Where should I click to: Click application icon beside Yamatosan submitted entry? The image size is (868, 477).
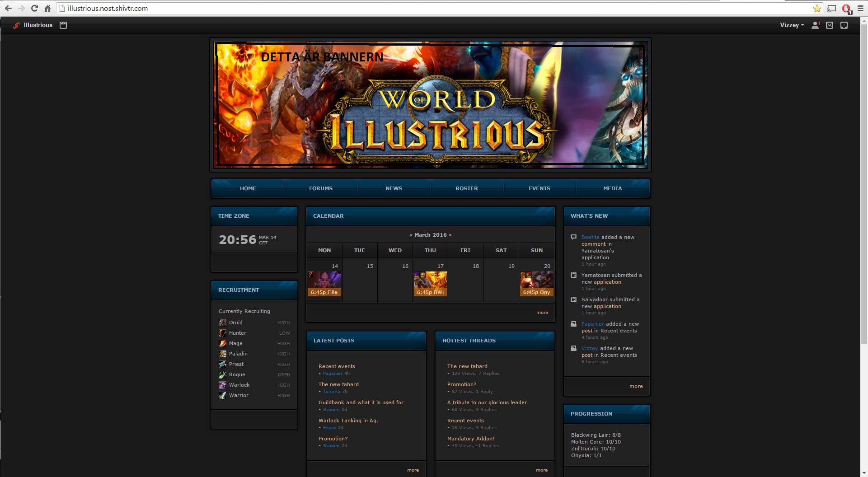[x=573, y=275]
